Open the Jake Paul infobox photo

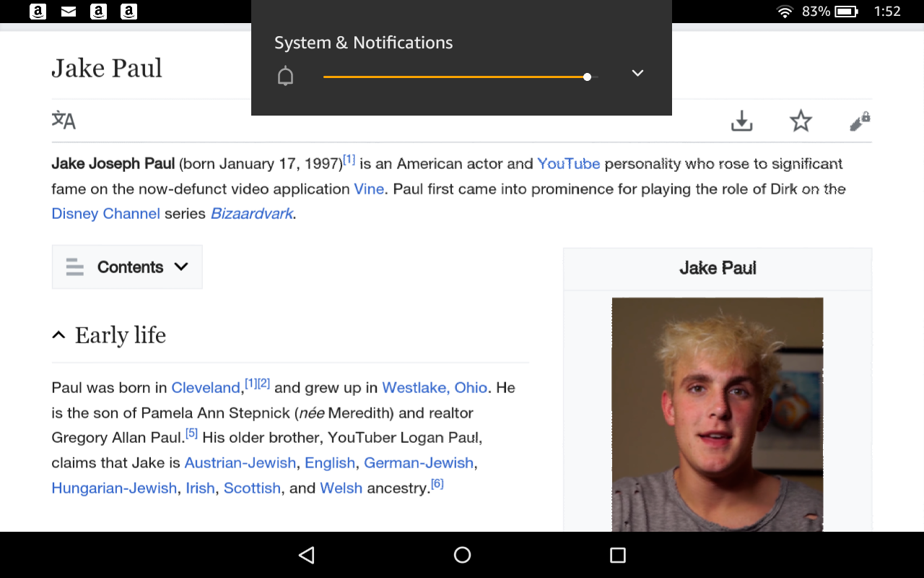tap(718, 415)
